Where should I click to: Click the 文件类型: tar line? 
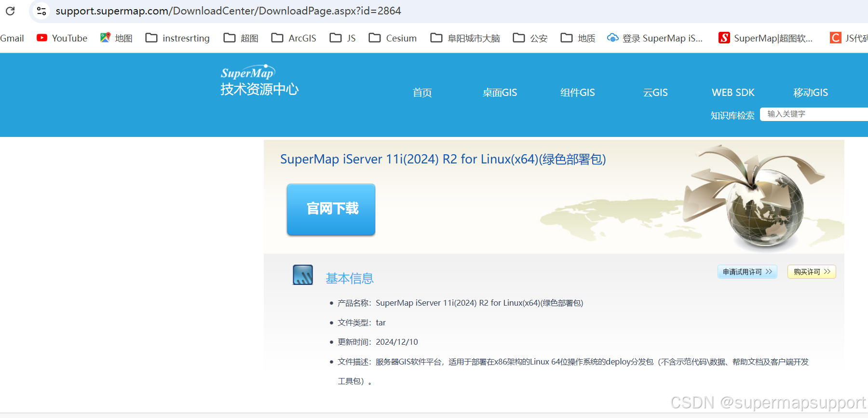point(361,323)
